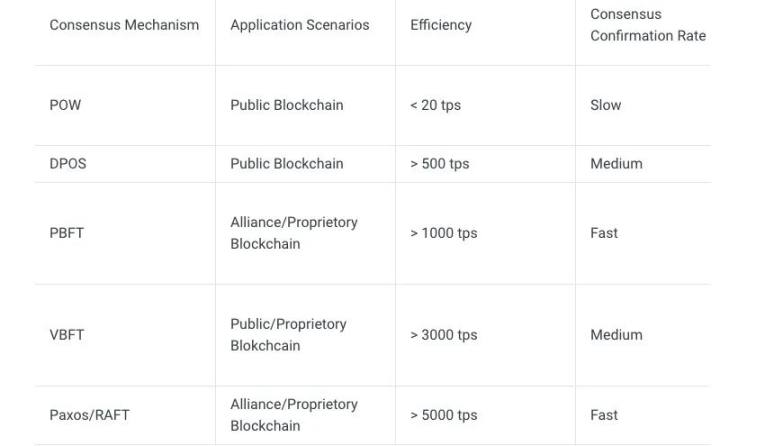This screenshot has width=783, height=446.
Task: Click the DPOS mechanism cell
Action: click(x=68, y=164)
